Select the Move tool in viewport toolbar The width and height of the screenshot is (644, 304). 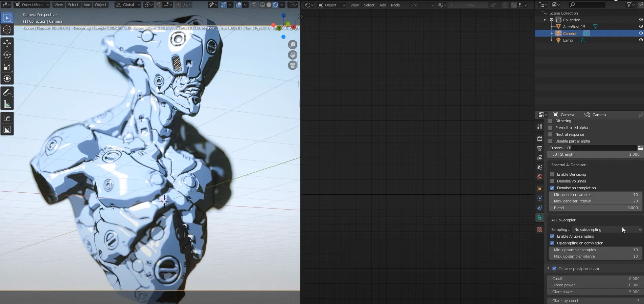click(7, 43)
